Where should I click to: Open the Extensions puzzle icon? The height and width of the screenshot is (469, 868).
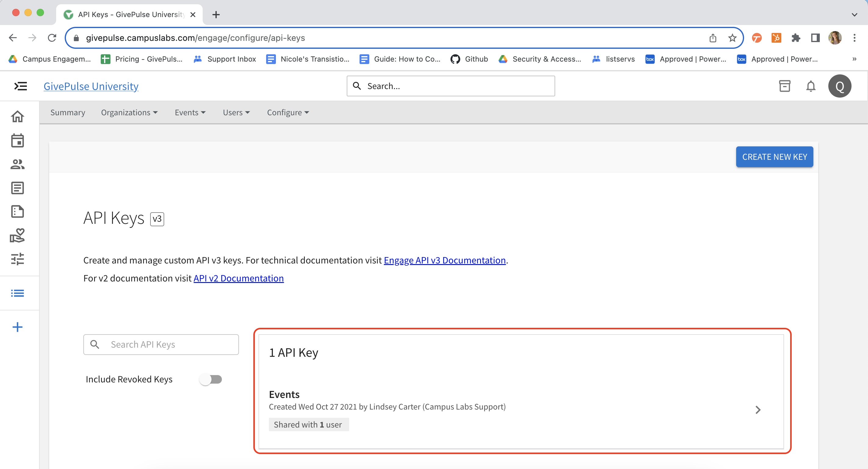[x=796, y=38]
